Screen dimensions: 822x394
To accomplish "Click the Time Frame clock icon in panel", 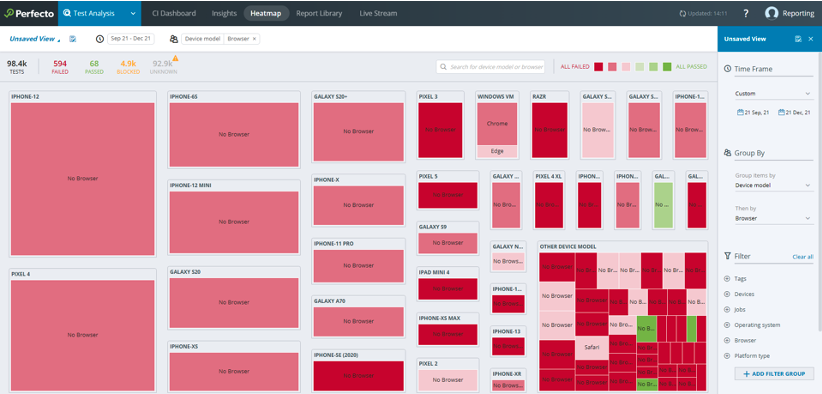I will (727, 69).
